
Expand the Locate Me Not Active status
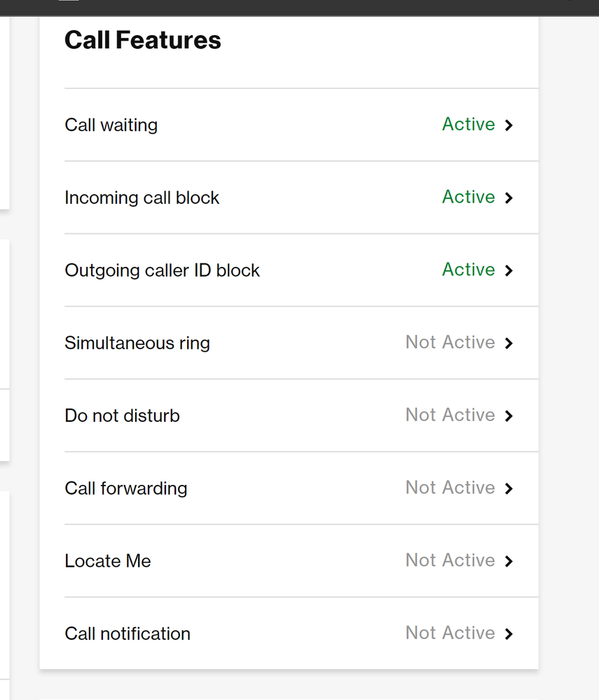point(450,561)
